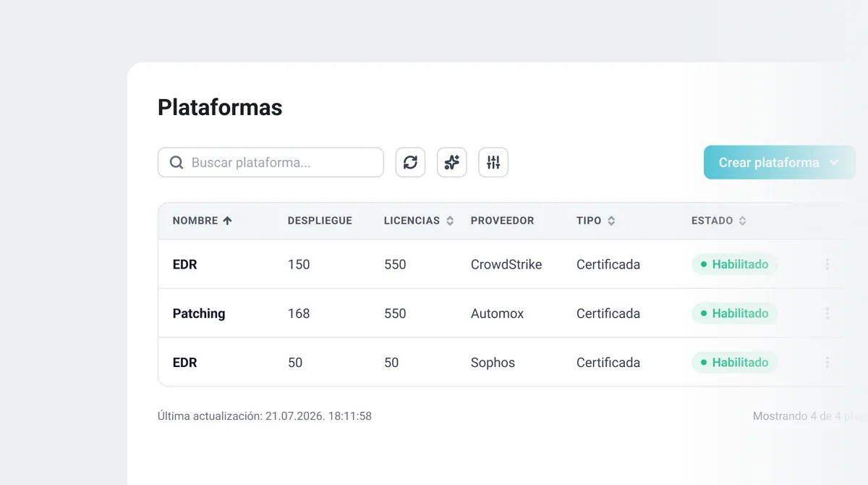868x485 pixels.
Task: Click the despliegue value 150
Action: (x=299, y=264)
